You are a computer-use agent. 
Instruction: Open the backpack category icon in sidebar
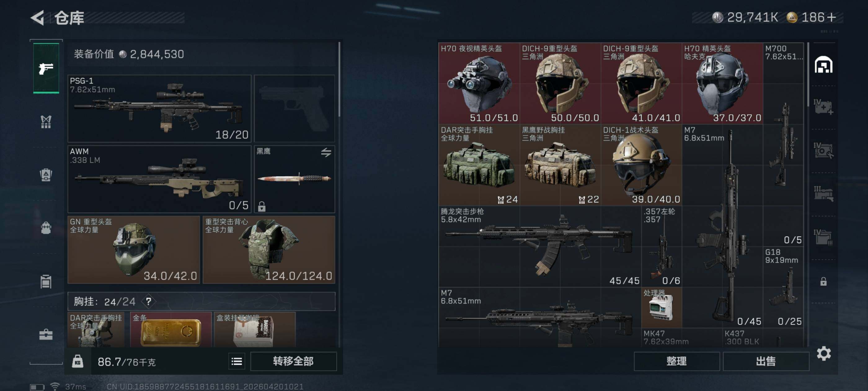[46, 175]
